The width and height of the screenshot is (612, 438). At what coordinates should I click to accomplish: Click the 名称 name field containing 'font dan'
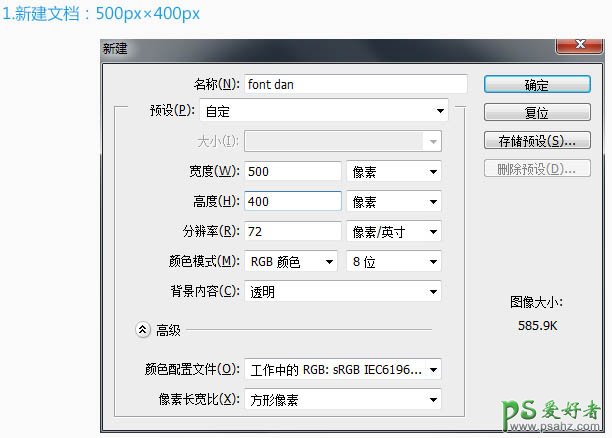pos(355,85)
